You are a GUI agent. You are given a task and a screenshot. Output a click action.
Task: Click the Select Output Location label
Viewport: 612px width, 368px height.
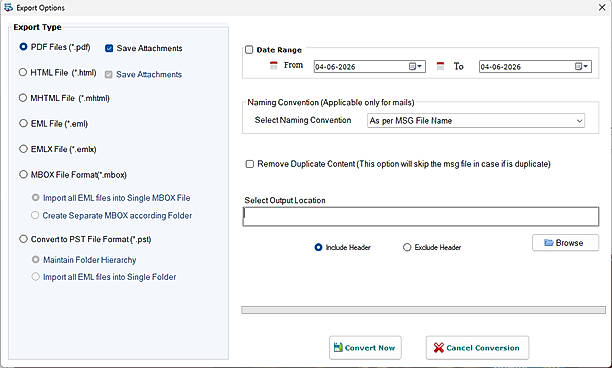pyautogui.click(x=285, y=200)
